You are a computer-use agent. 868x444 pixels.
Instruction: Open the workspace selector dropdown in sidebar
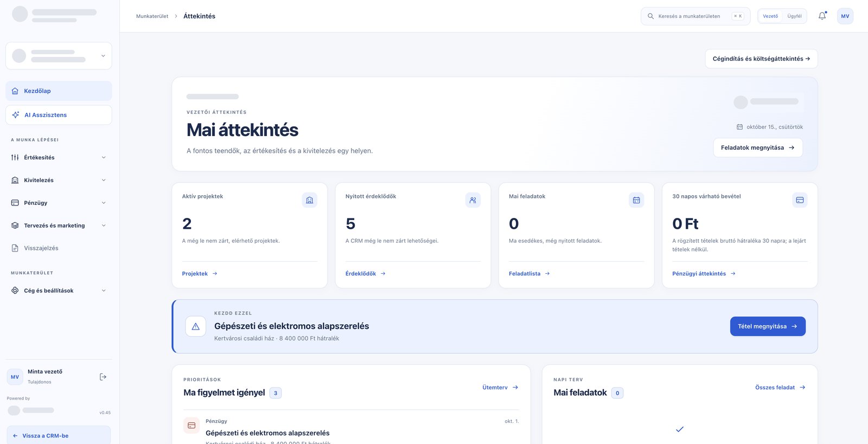(59, 56)
